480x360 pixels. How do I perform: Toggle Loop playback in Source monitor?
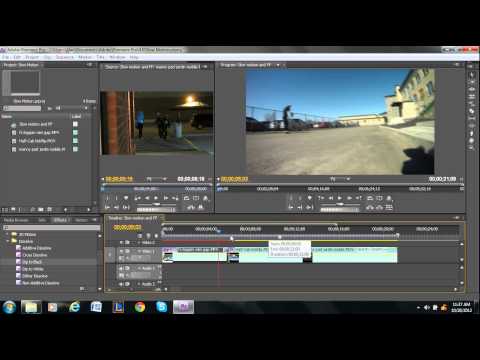tap(186, 198)
